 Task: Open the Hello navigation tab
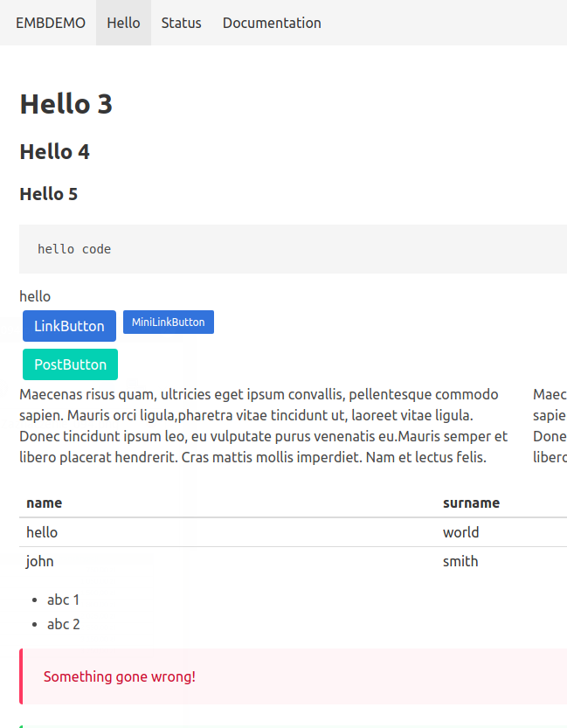(x=123, y=23)
